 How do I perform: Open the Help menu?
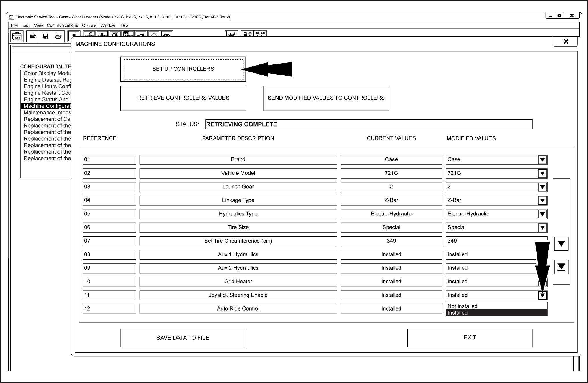tap(123, 25)
